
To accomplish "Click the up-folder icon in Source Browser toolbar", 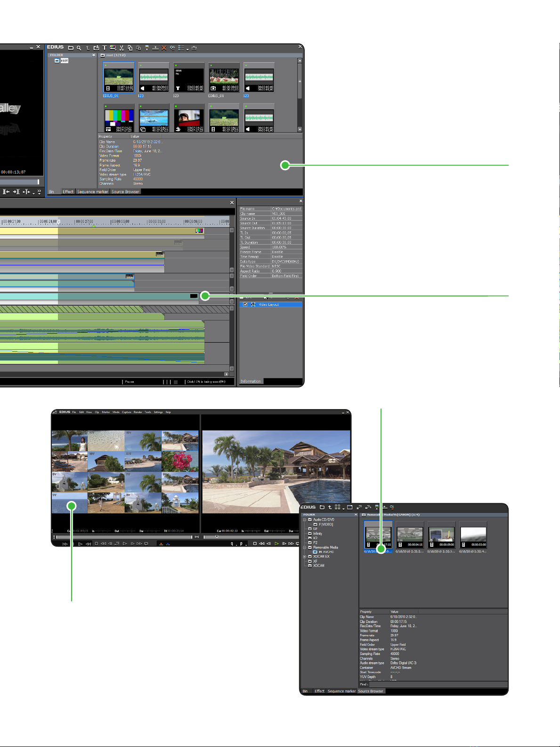I will tap(330, 508).
